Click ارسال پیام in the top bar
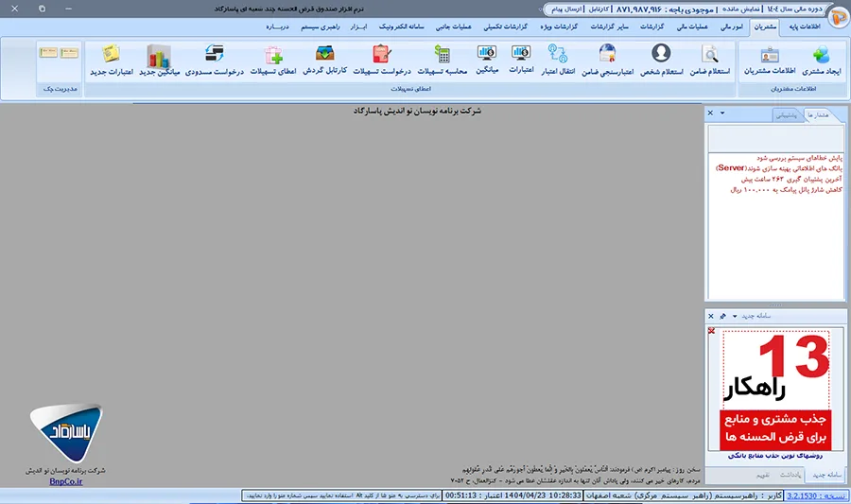Viewport: 851px width, 504px height. (566, 9)
